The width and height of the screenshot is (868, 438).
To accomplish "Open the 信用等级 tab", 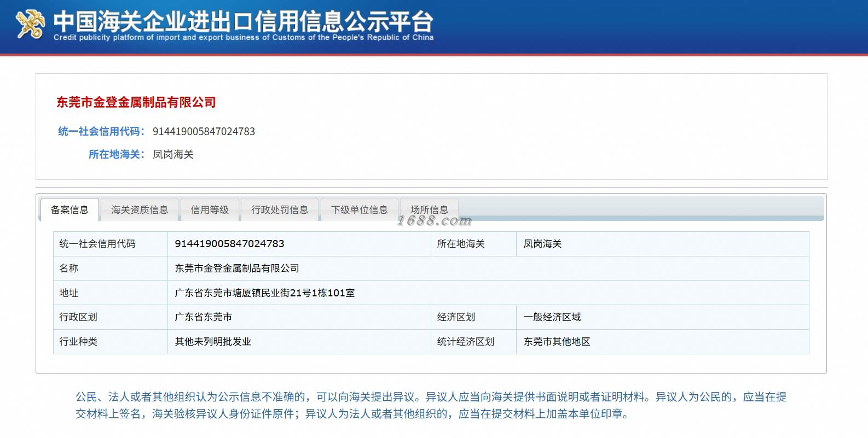I will (210, 209).
